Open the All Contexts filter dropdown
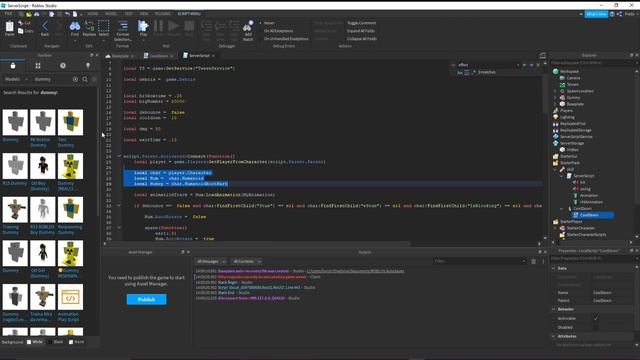The image size is (640, 360). [247, 261]
